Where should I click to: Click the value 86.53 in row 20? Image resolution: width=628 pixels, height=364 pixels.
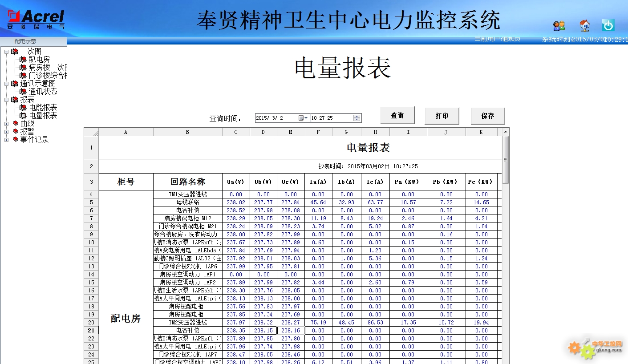pos(375,322)
